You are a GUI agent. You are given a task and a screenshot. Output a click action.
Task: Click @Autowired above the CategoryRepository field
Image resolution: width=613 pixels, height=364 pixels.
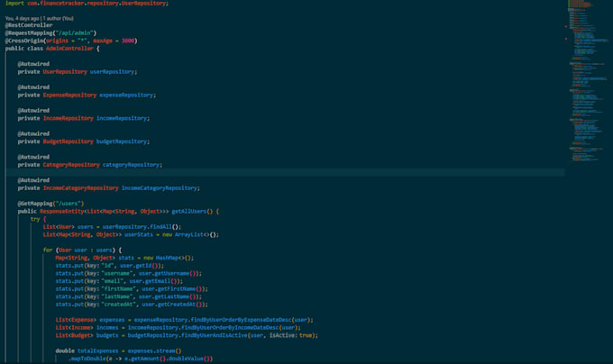(33, 157)
